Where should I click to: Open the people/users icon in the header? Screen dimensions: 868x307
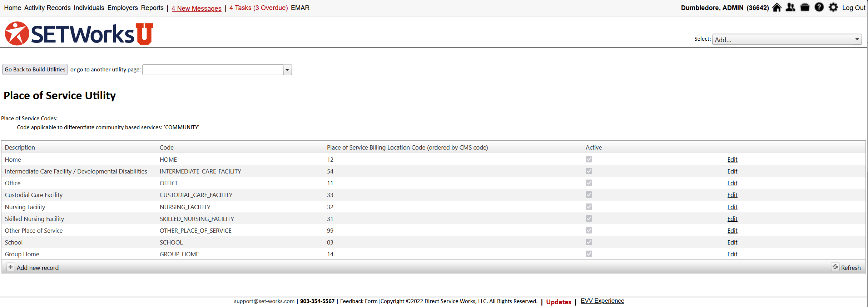[790, 7]
